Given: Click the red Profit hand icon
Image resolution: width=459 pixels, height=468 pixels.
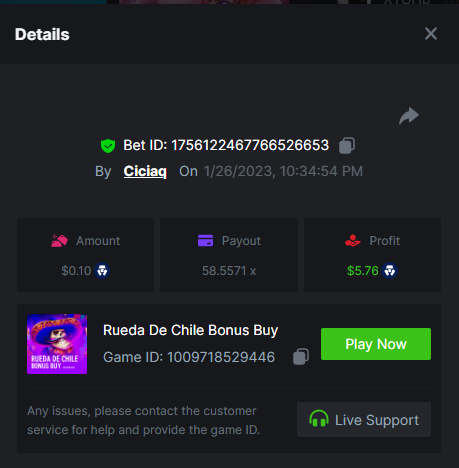Looking at the screenshot, I should point(353,241).
